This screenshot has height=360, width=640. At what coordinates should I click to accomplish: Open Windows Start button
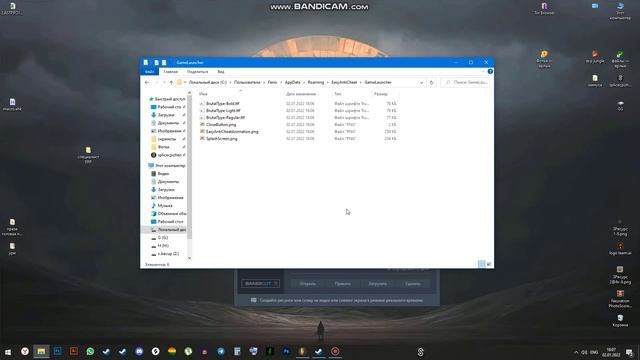(x=8, y=351)
